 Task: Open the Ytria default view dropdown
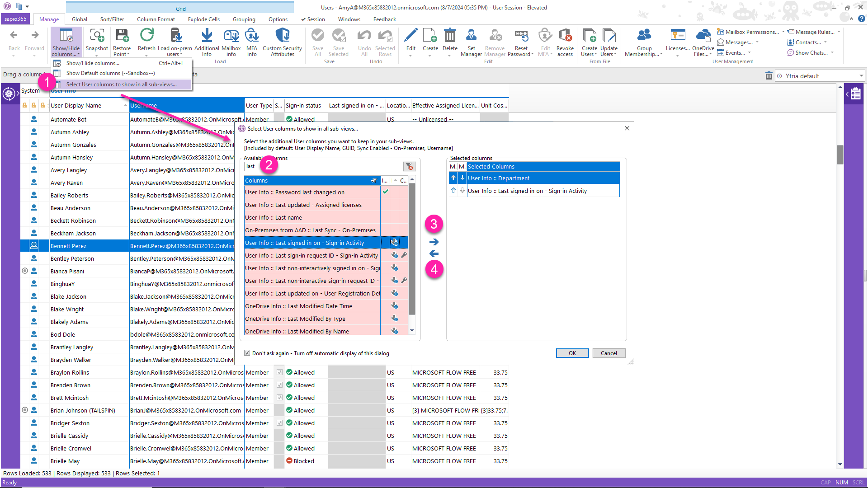(x=861, y=76)
